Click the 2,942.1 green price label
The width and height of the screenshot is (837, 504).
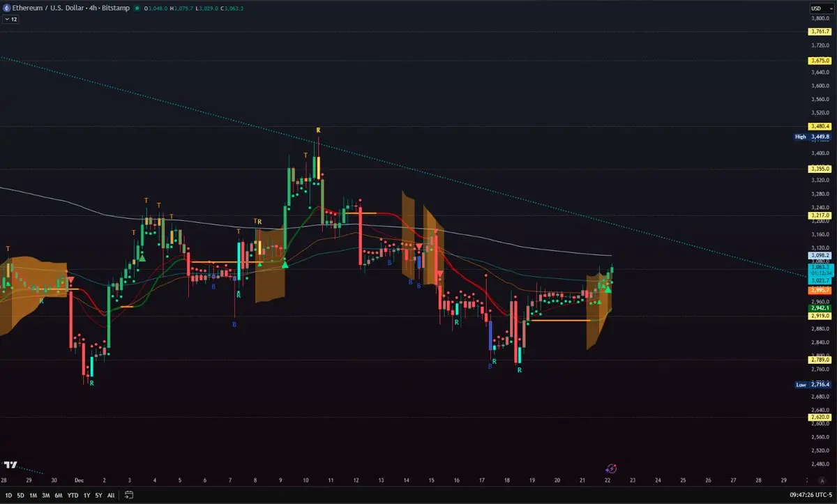(x=818, y=307)
